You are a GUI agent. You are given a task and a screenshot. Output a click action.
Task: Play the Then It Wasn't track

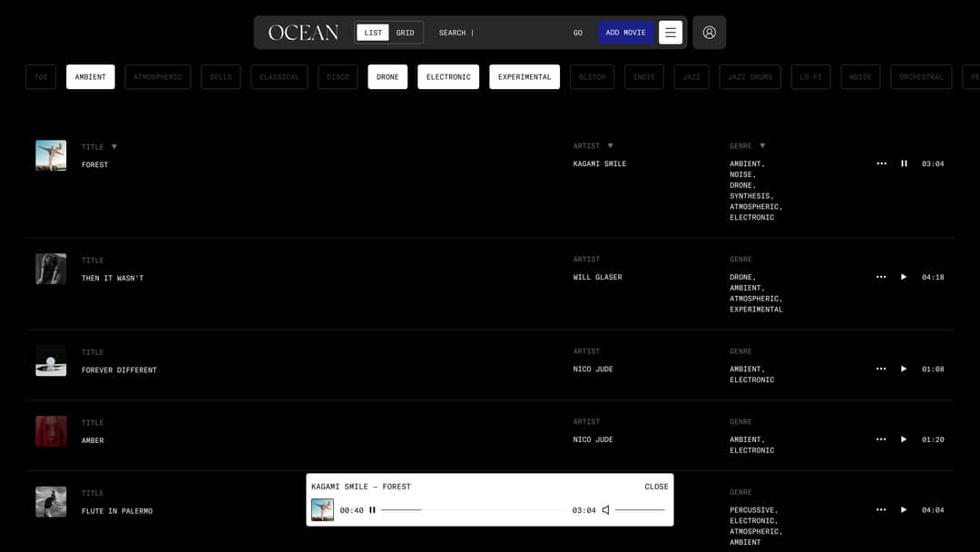pos(904,277)
